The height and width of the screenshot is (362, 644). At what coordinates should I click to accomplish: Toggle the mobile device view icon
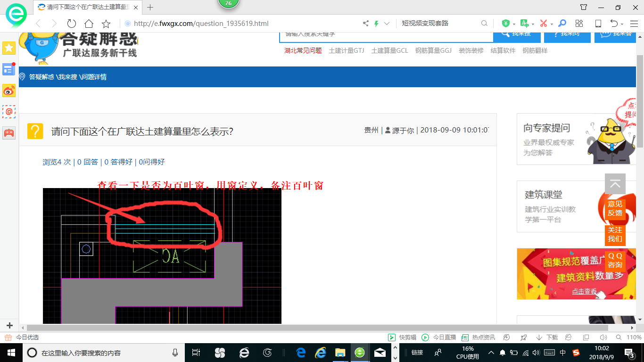click(598, 24)
